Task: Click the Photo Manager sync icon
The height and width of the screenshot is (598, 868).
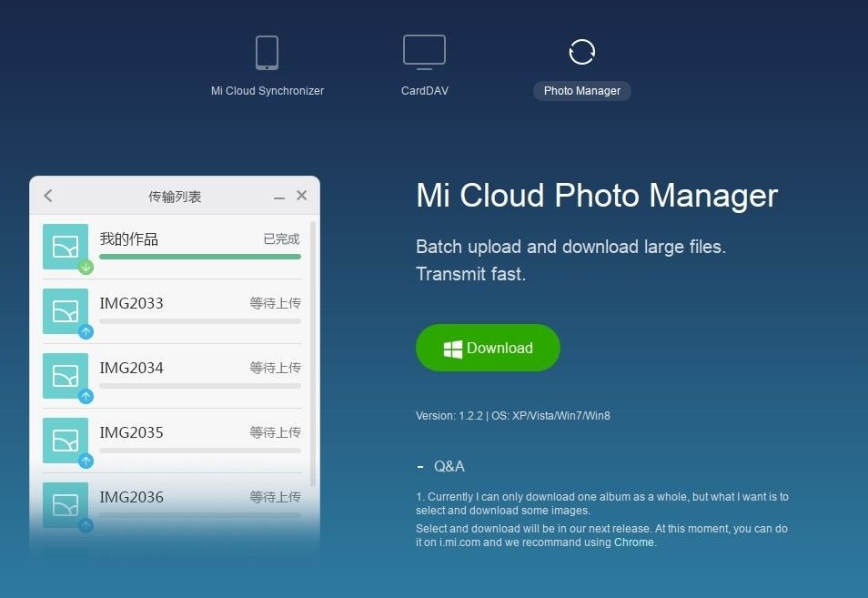Action: (x=581, y=52)
